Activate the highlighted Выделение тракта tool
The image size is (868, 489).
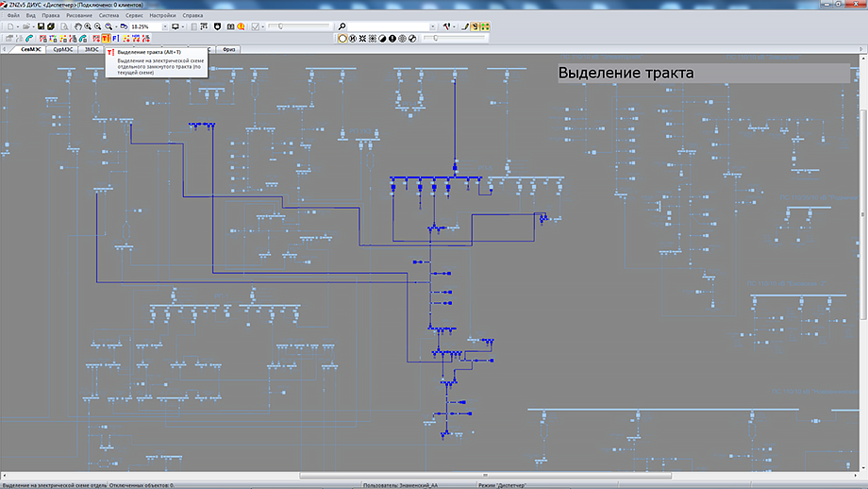pyautogui.click(x=106, y=39)
